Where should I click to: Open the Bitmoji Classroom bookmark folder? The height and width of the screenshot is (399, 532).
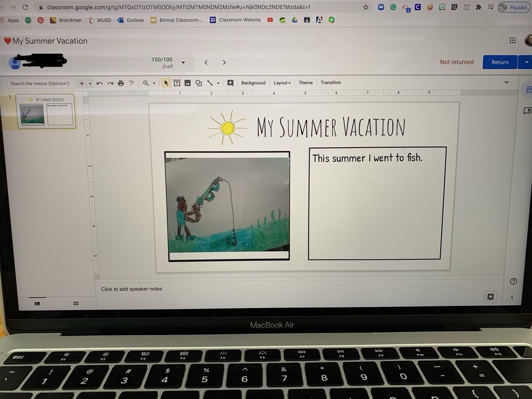click(x=176, y=20)
